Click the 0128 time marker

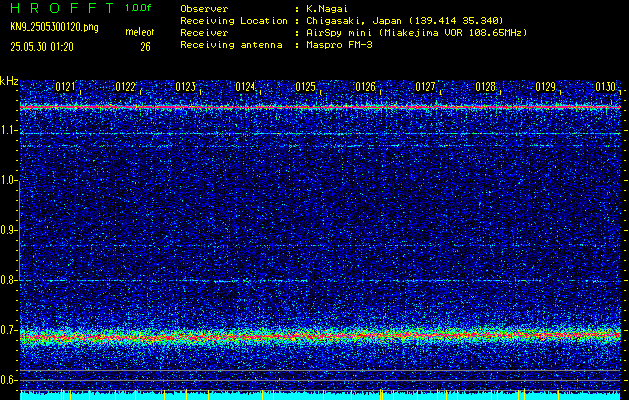(x=485, y=87)
